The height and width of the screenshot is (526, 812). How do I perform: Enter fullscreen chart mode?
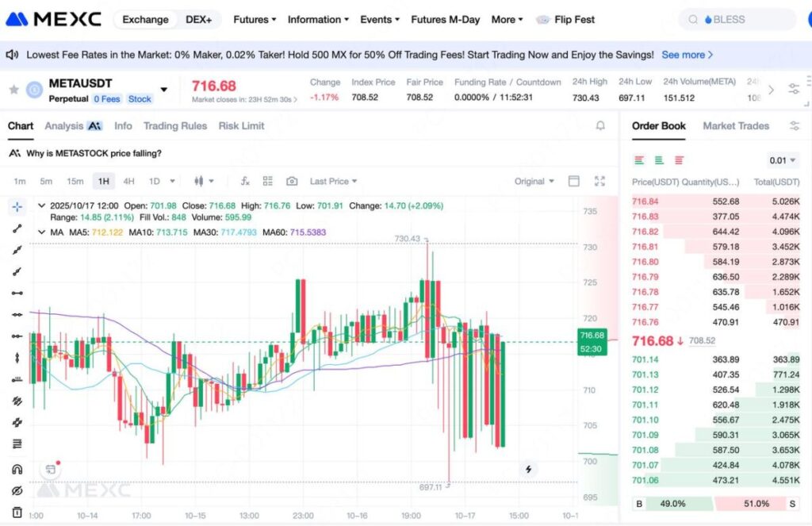[599, 182]
